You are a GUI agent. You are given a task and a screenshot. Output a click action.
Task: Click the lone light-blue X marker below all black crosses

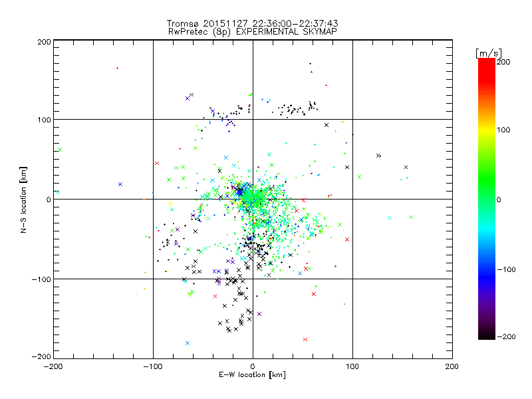coord(188,343)
